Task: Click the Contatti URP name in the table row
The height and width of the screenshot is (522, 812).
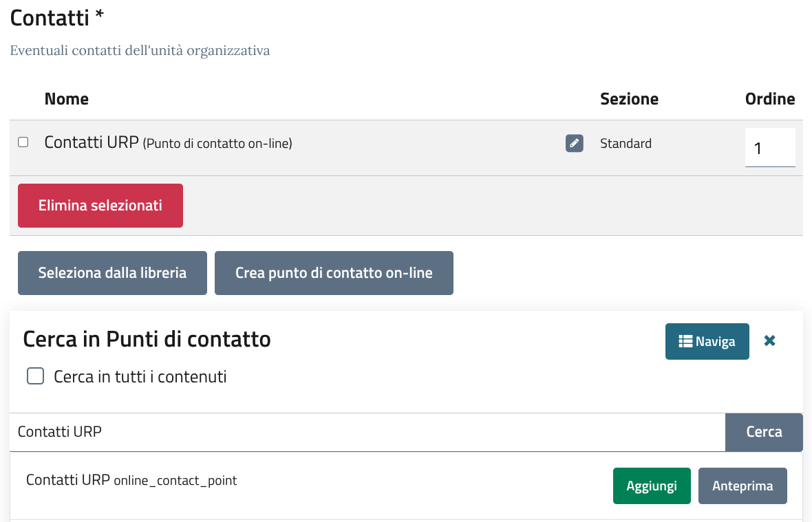Action: (92, 142)
